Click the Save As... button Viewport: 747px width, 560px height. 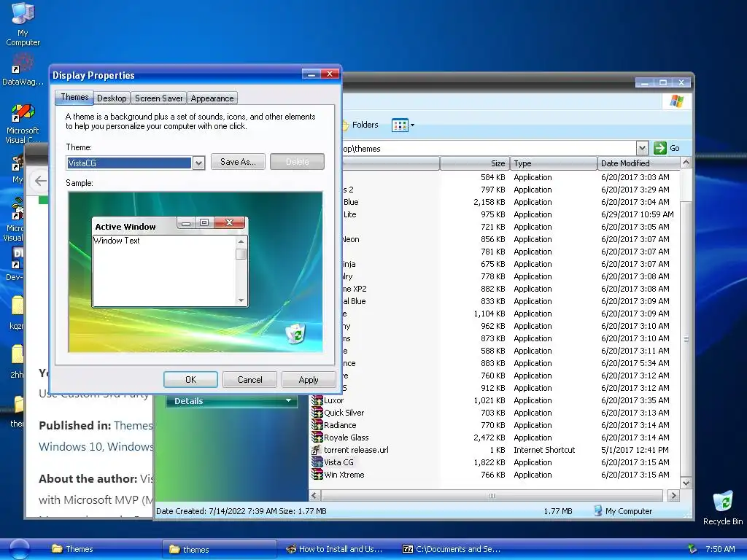click(238, 162)
